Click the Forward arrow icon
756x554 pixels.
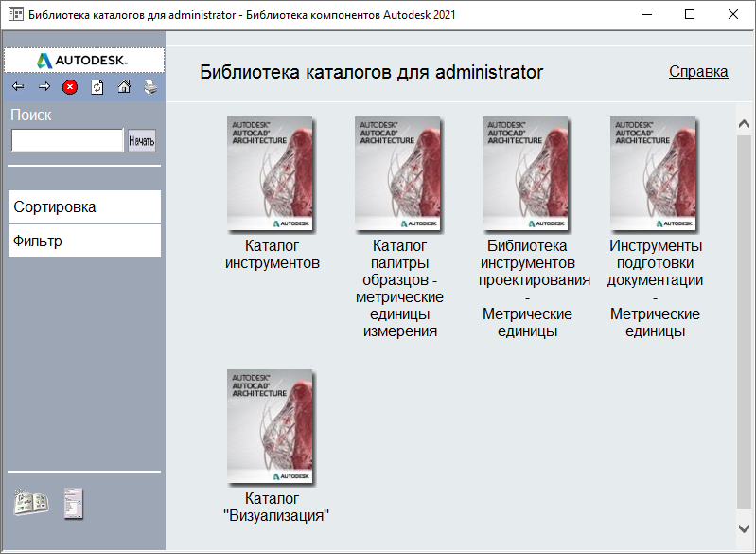(44, 87)
